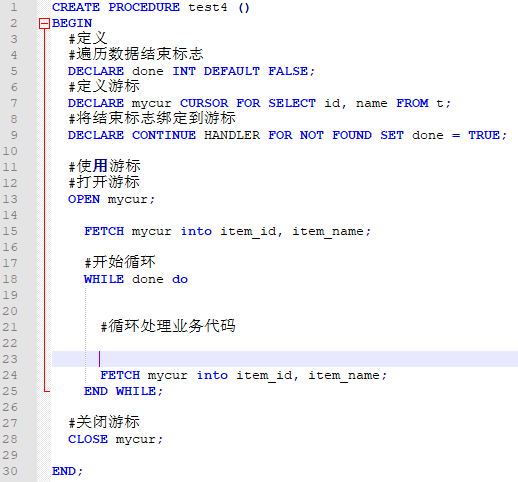Click the comment #关闭游标

tap(104, 422)
